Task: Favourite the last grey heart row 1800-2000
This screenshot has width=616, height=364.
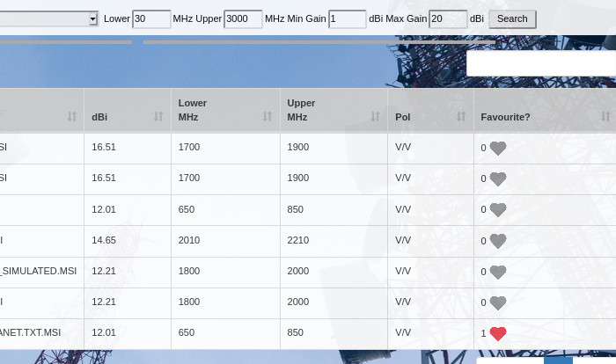Action: (x=498, y=302)
